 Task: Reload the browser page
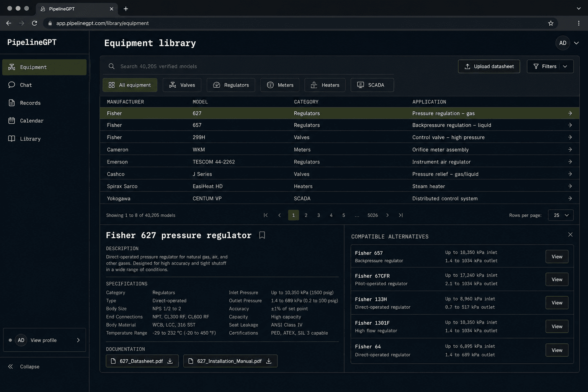pyautogui.click(x=34, y=23)
